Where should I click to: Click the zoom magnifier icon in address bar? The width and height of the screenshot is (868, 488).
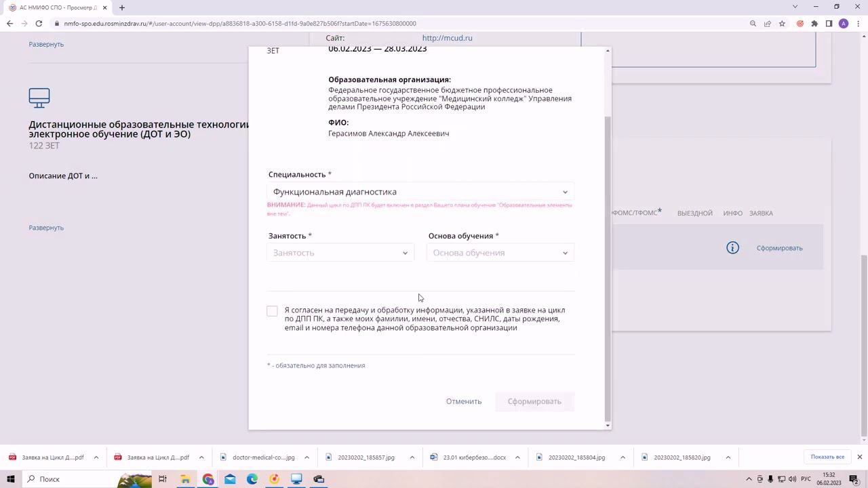pyautogui.click(x=753, y=23)
